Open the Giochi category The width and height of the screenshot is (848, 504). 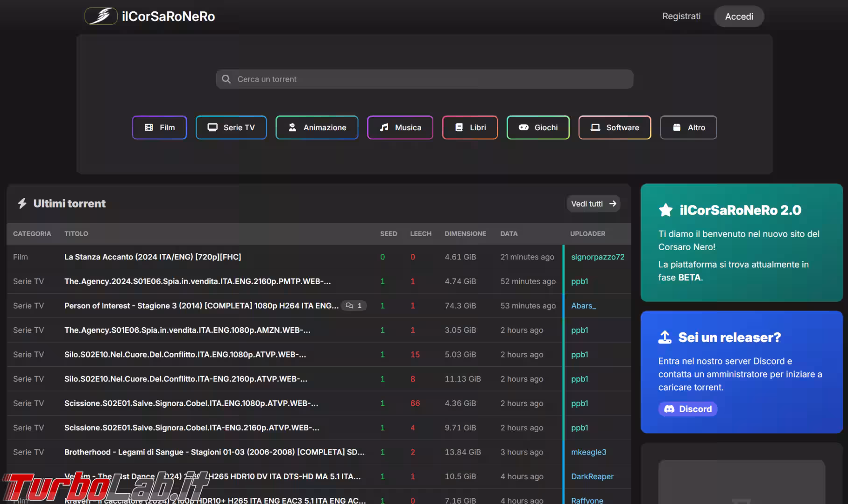[538, 127]
